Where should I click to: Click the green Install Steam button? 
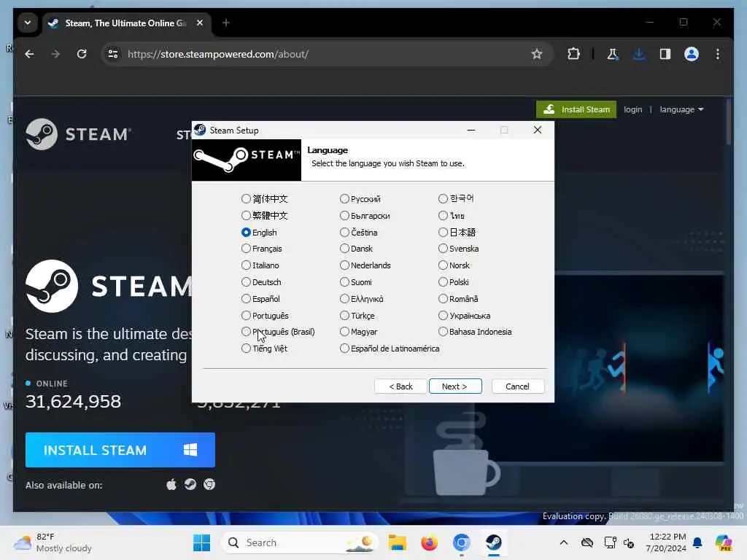tap(576, 109)
